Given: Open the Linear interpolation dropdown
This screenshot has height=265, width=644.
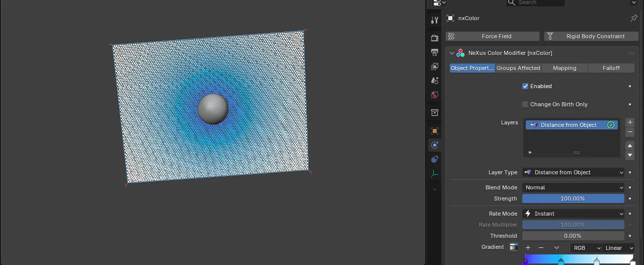Looking at the screenshot, I should click(619, 248).
